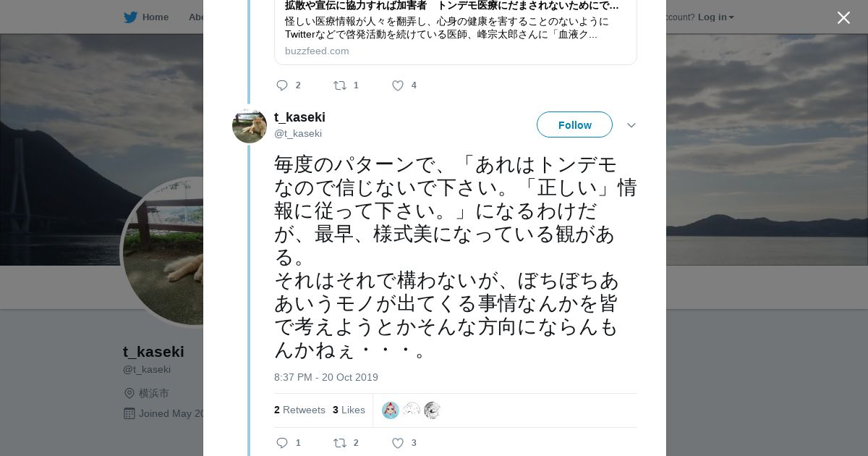Open the Log in dropdown
The image size is (868, 456).
[715, 17]
